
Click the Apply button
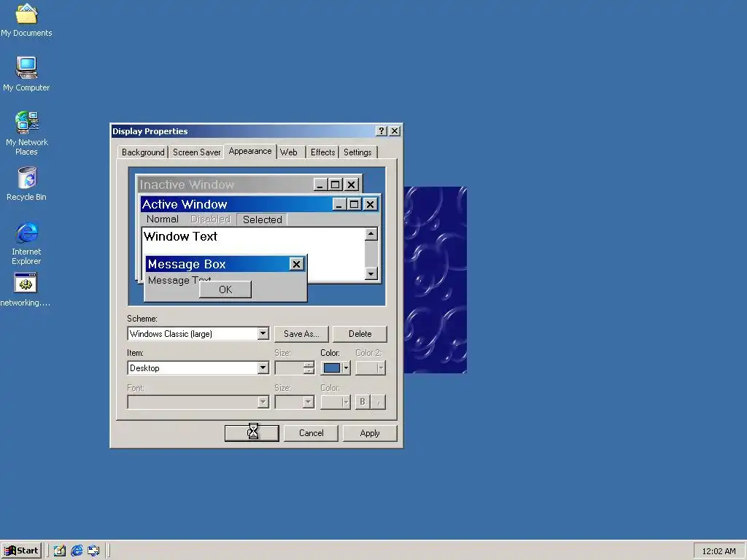(x=370, y=433)
